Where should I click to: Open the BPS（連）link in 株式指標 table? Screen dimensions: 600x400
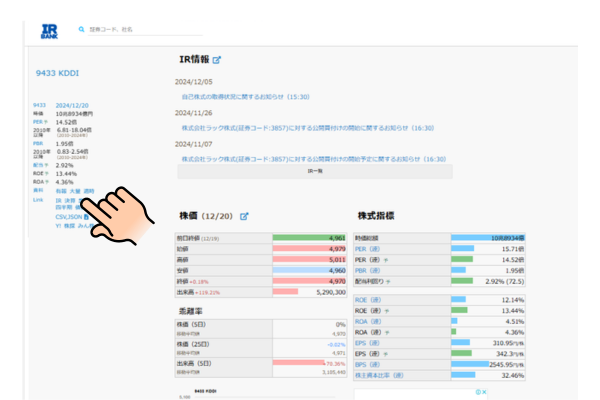367,365
